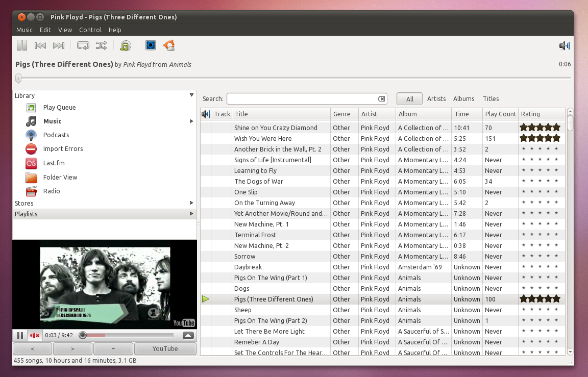This screenshot has height=377, width=588.
Task: Select Music in the library sidebar
Action: [52, 121]
